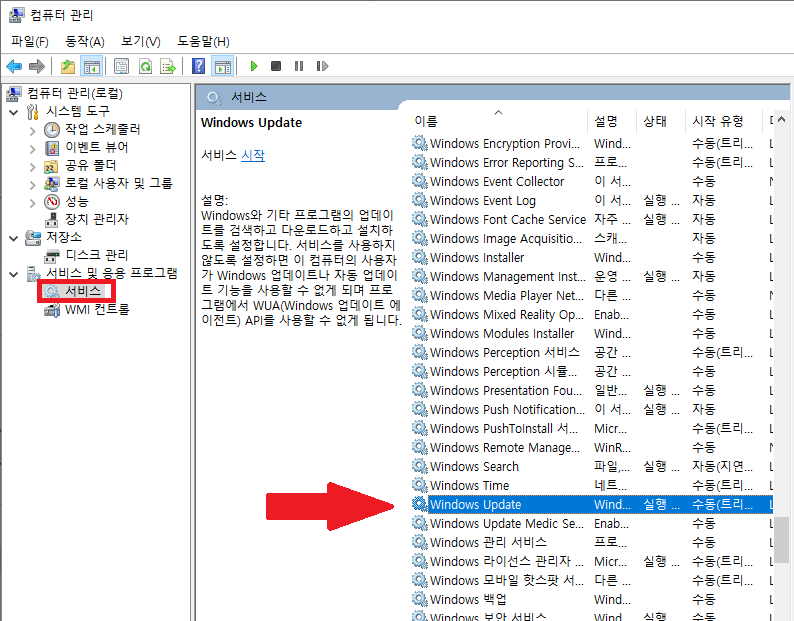
Task: Expand the 로컬 사용자 및 그룹 node
Action: click(x=33, y=185)
